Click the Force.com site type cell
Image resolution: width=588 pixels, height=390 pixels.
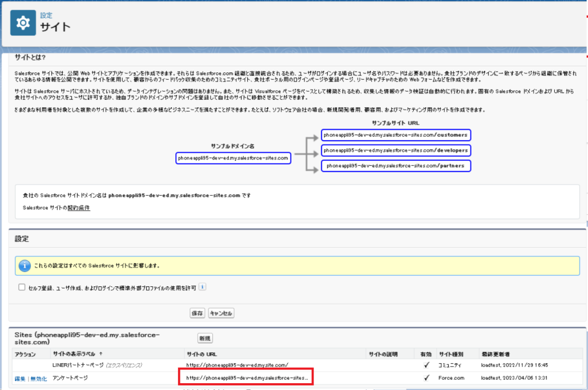[x=451, y=377]
